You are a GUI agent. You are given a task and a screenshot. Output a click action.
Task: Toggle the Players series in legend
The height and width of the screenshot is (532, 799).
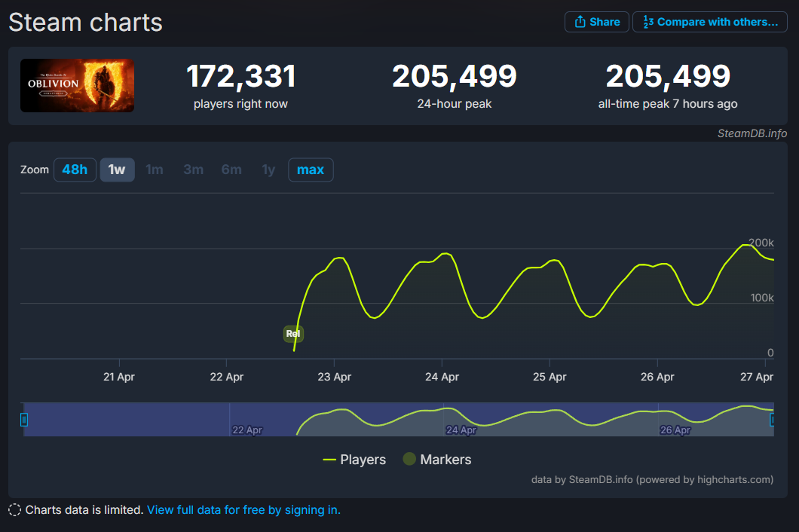[x=354, y=460]
